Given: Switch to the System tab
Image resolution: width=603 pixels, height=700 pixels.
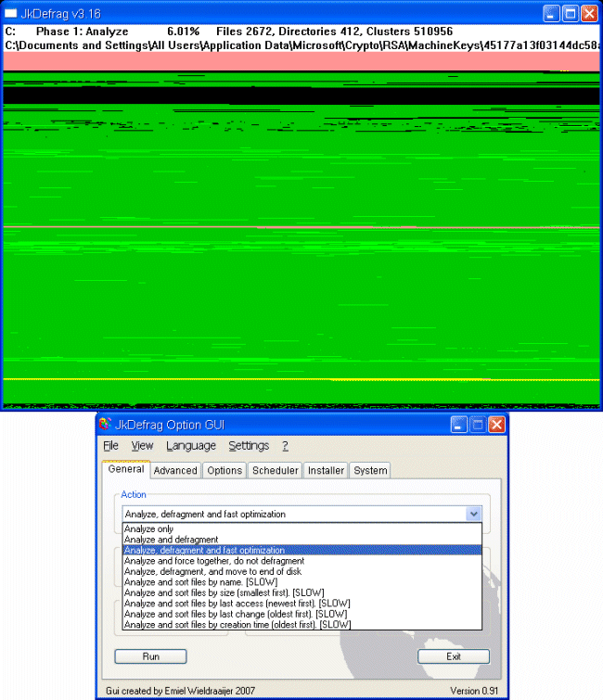Looking at the screenshot, I should pos(370,471).
